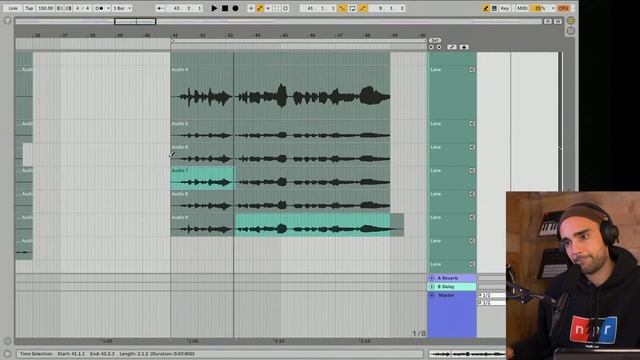Arm the Arrangement Record button
Screen dimensions: 640x360
point(236,8)
